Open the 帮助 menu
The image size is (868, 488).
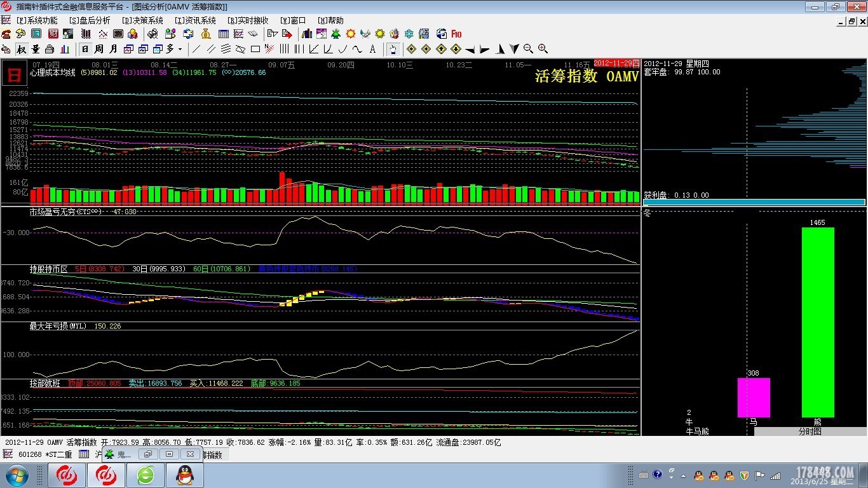pyautogui.click(x=330, y=20)
